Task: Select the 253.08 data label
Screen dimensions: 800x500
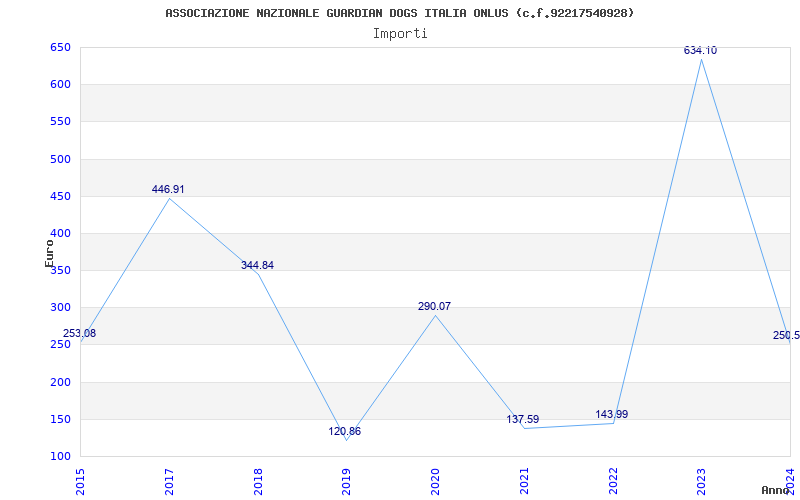Action: pos(79,333)
